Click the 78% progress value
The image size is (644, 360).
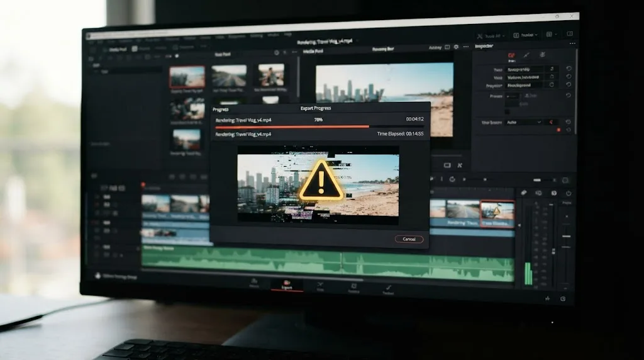click(318, 120)
